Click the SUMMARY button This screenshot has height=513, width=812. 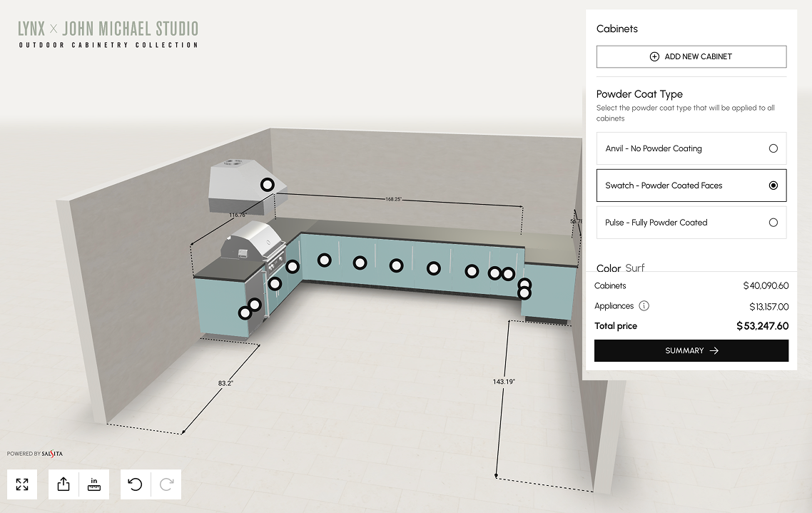tap(691, 350)
